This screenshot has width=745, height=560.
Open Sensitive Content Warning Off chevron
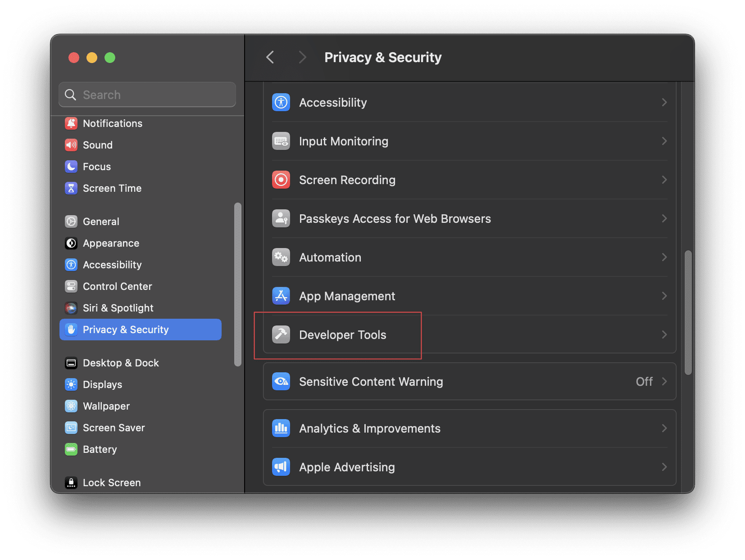(x=664, y=382)
